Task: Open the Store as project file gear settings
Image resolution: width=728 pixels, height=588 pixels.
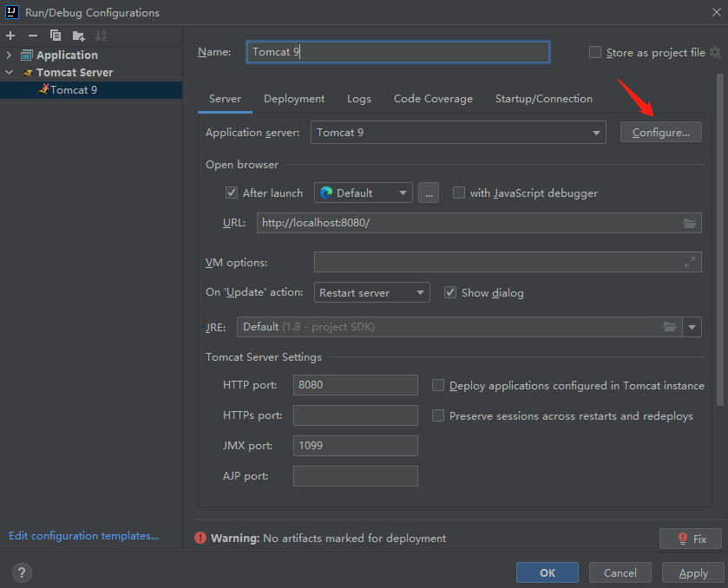Action: click(715, 52)
